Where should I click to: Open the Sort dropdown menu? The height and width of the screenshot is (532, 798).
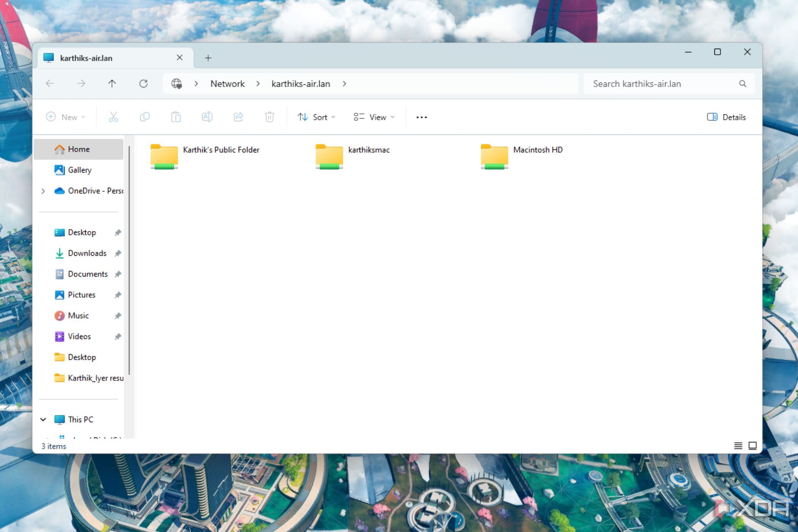point(316,117)
